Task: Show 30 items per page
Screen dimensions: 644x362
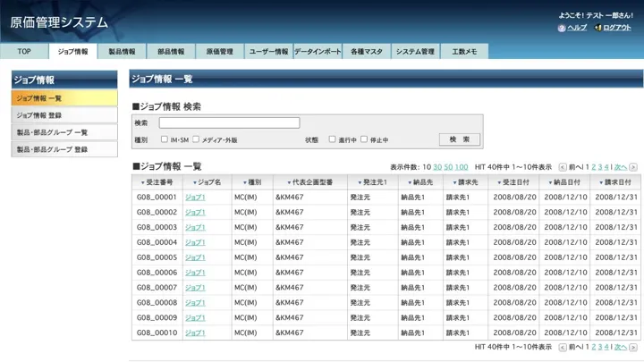Action: tap(437, 167)
